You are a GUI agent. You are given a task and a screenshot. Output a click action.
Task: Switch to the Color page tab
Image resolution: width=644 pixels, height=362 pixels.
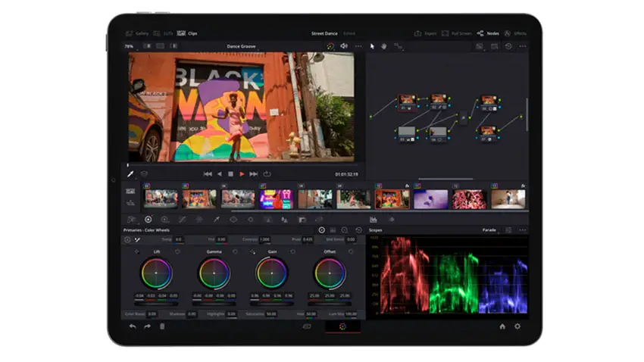pos(342,326)
